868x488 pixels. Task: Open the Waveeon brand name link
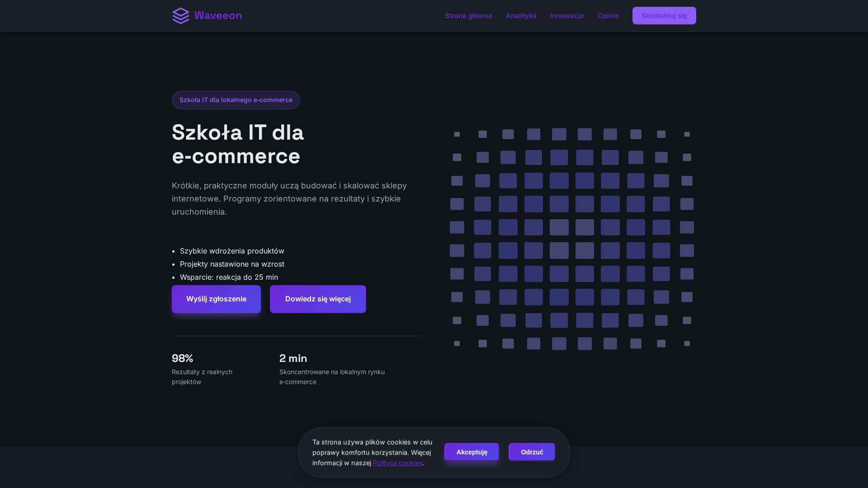[x=218, y=16]
